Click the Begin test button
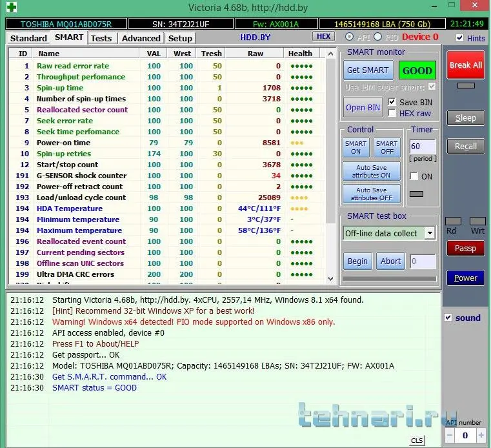The image size is (491, 448). [x=357, y=261]
